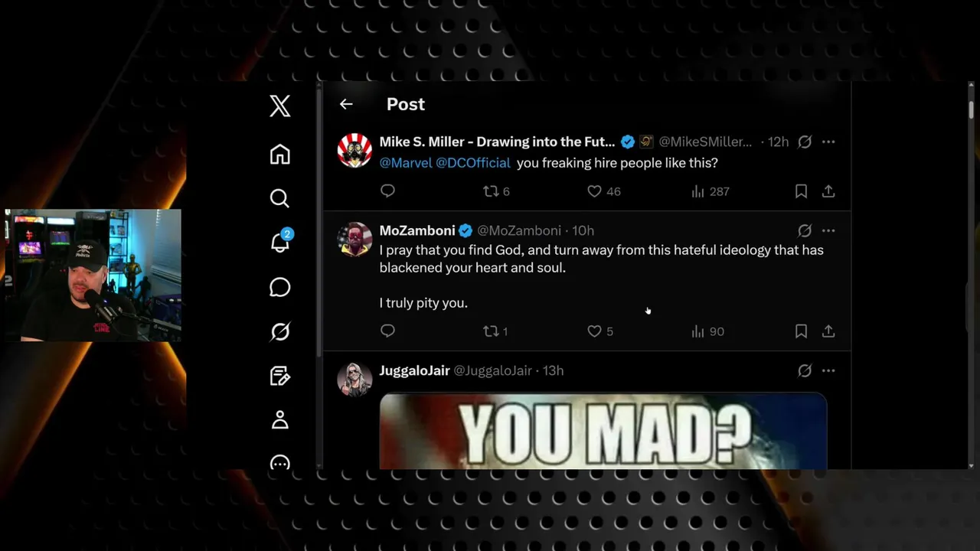
Task: Click the @Marvel mention link
Action: tap(406, 163)
